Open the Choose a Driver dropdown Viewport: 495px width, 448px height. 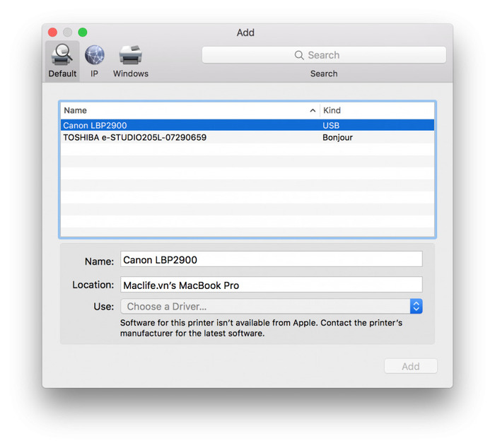(x=271, y=307)
